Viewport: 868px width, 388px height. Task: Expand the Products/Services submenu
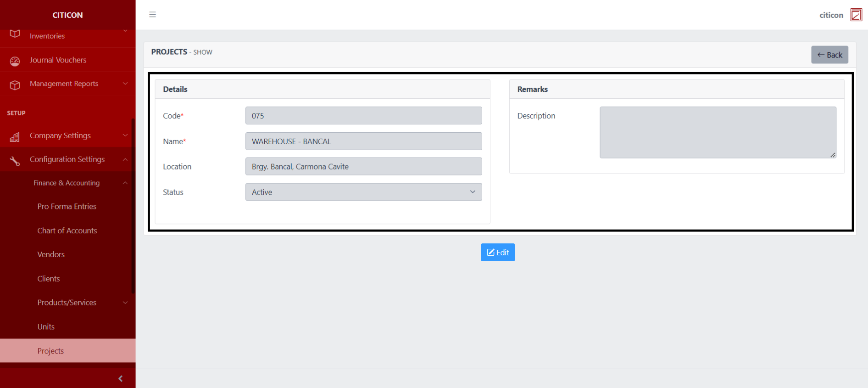125,303
